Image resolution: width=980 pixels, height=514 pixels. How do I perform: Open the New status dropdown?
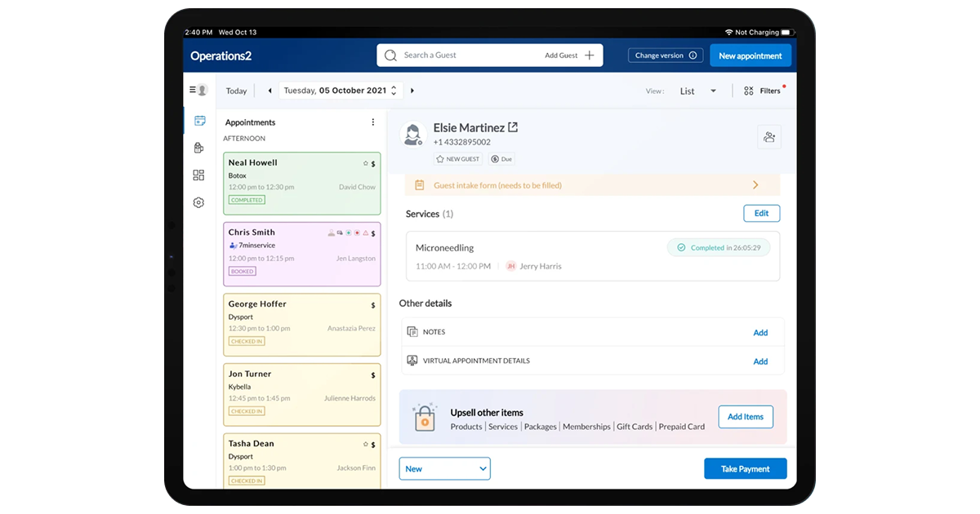[x=445, y=468]
